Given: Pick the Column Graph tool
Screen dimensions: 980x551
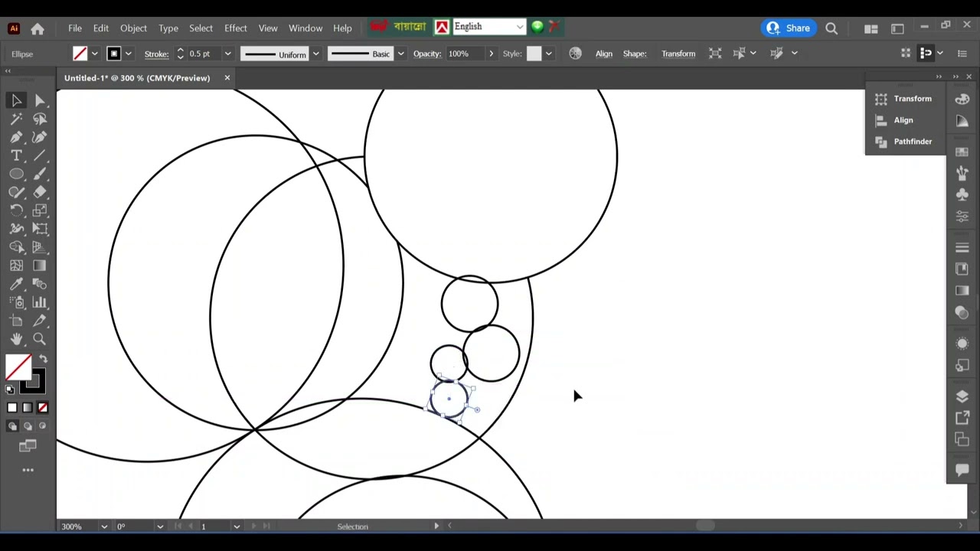Looking at the screenshot, I should pos(40,302).
